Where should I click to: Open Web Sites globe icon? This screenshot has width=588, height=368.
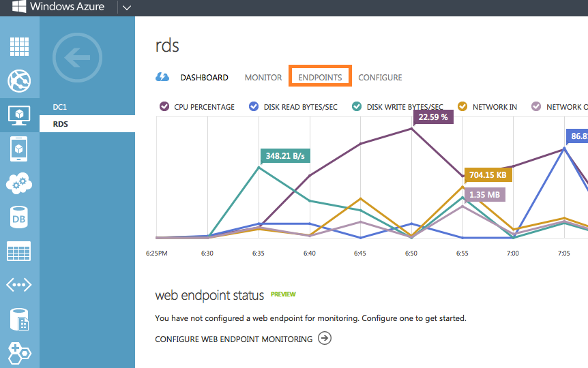(x=19, y=80)
